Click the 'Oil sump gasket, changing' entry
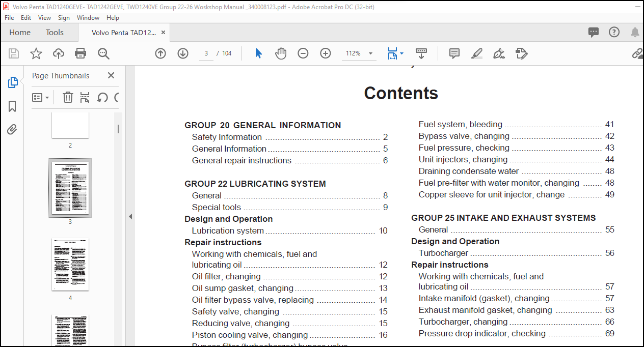Viewport: 644px width, 347px height. (x=243, y=288)
